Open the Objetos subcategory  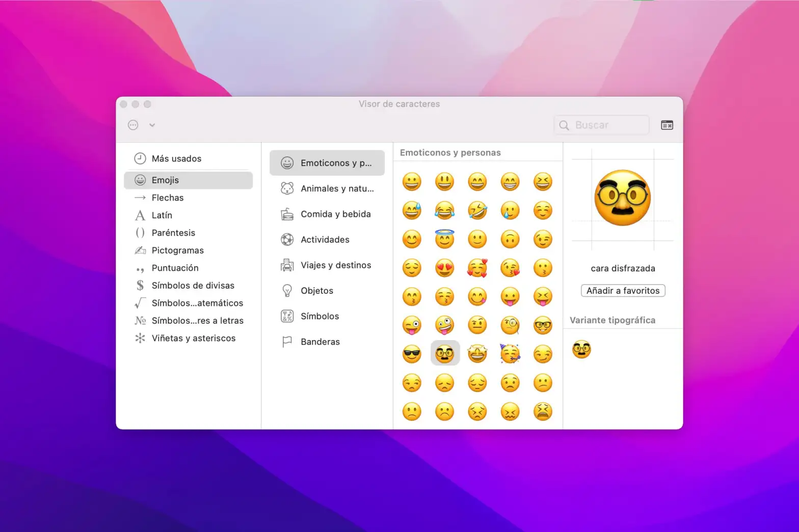pos(327,291)
